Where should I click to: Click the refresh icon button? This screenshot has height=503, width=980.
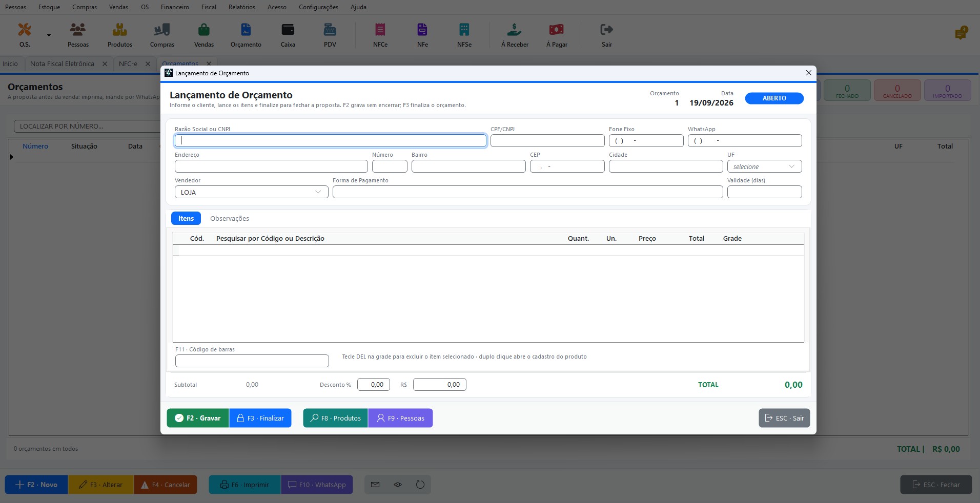coord(420,485)
